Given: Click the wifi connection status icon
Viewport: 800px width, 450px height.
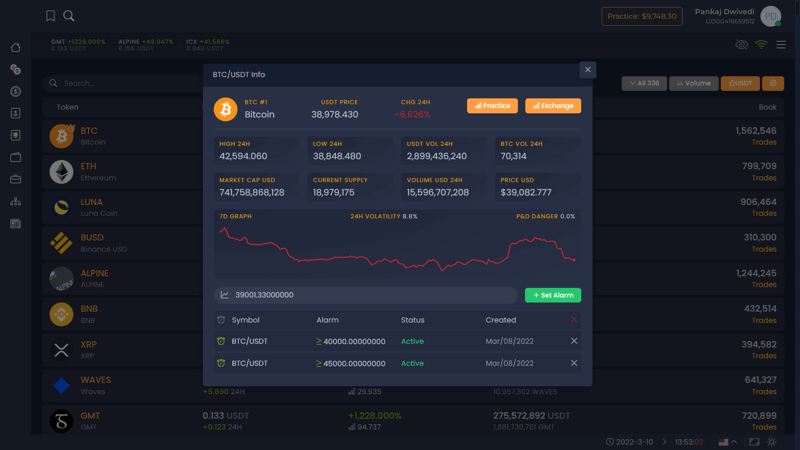Looking at the screenshot, I should click(761, 45).
